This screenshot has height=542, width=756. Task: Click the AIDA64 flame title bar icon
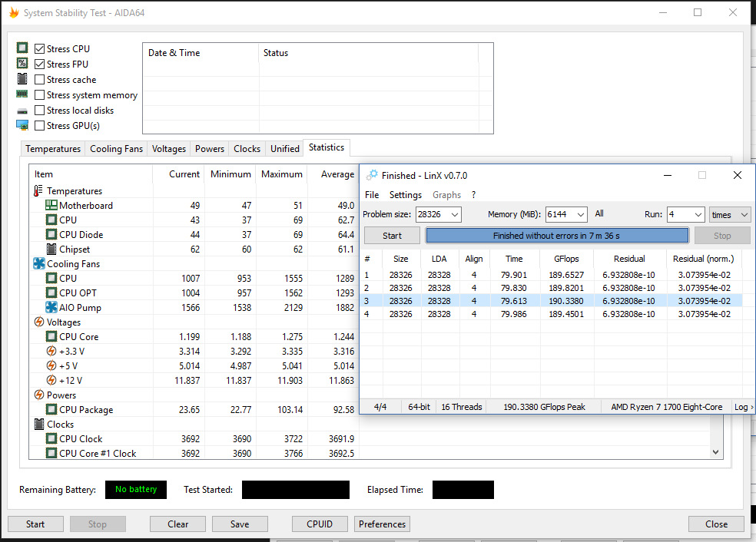click(x=14, y=12)
